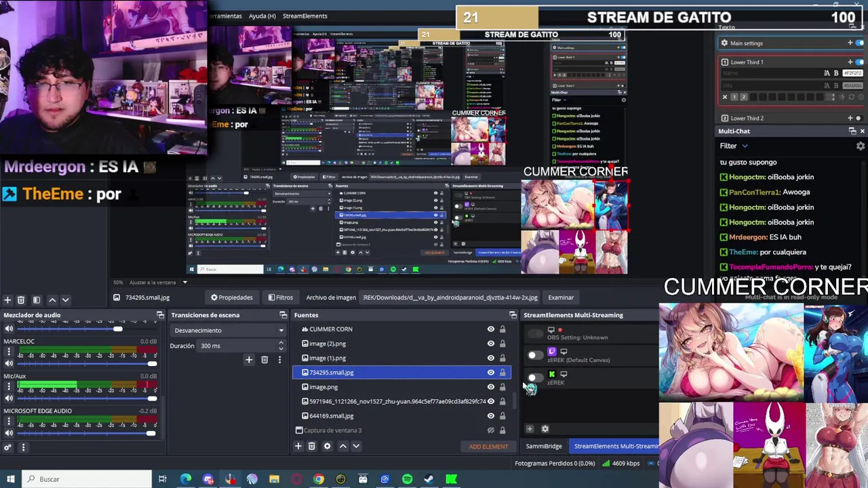Image resolution: width=868 pixels, height=488 pixels.
Task: Select the 644169.small.jpg source
Action: tap(331, 416)
